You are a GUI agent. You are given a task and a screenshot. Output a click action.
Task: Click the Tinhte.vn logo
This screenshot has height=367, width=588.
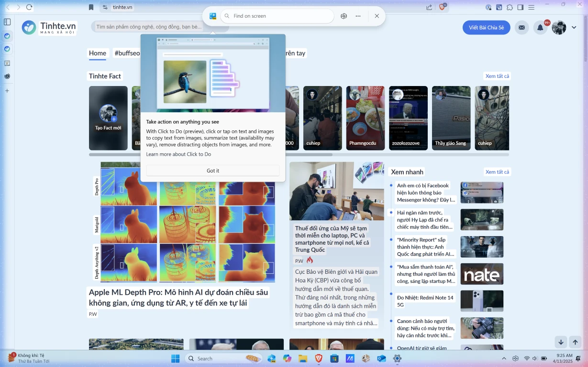coord(49,28)
